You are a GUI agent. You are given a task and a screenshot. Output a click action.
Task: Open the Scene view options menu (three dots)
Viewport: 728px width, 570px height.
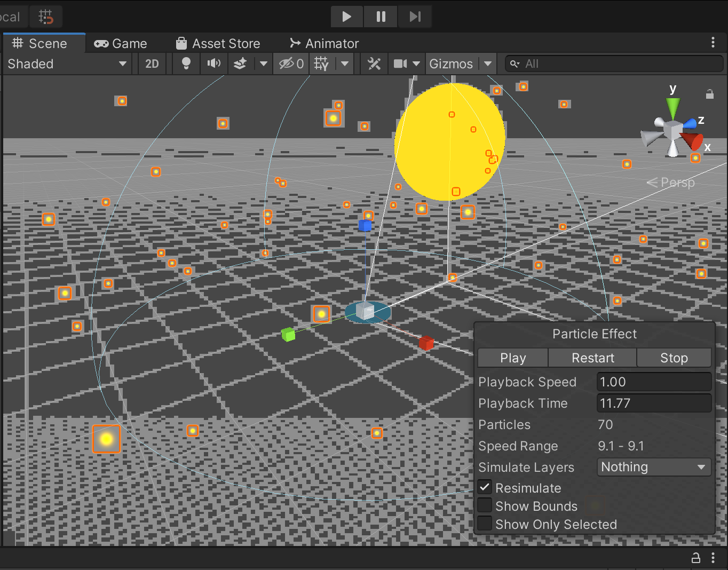[713, 43]
